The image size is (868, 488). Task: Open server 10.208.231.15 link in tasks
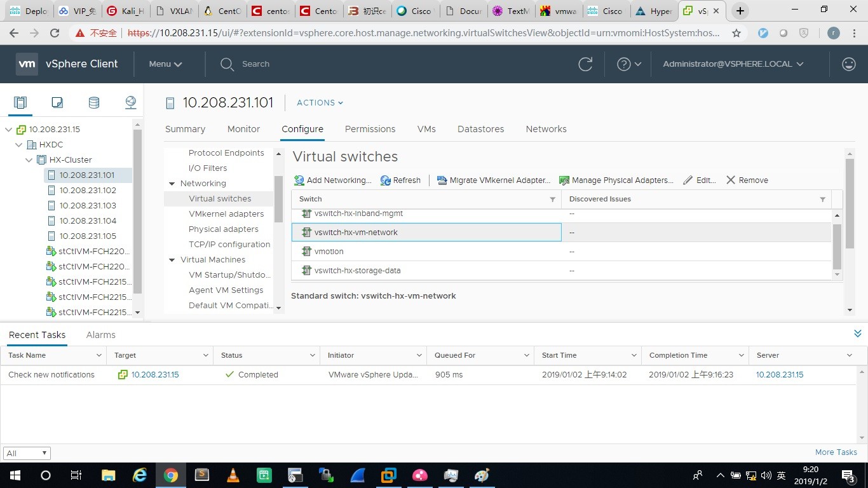tap(780, 375)
